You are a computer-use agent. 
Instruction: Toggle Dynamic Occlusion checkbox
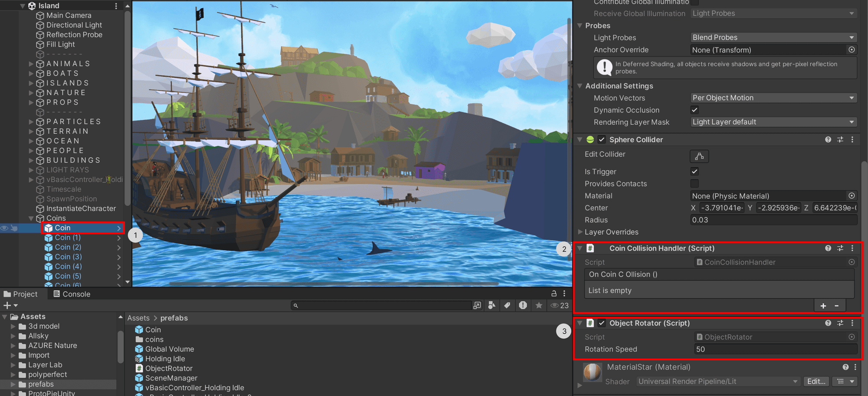point(694,110)
